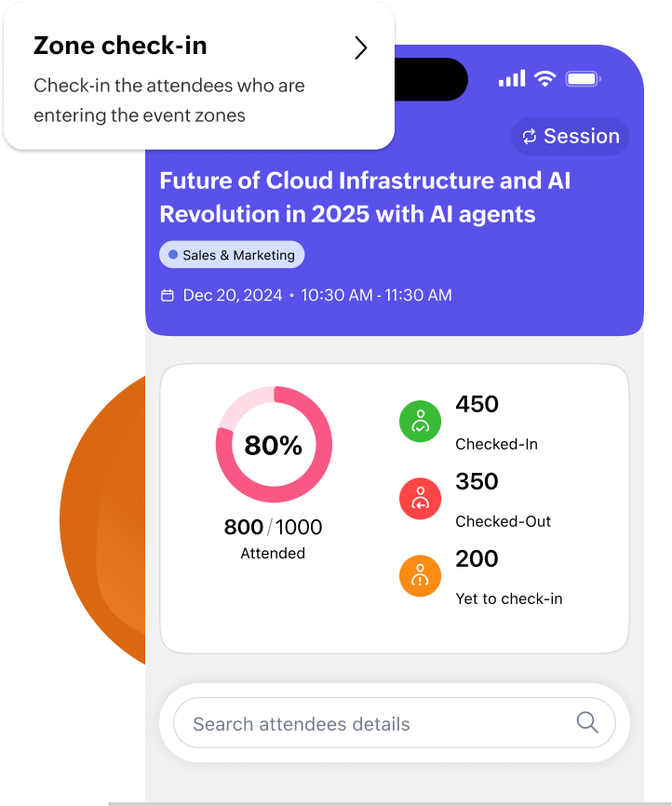This screenshot has height=806, width=672.
Task: Click the green Checked-In attendee icon
Action: 419,422
